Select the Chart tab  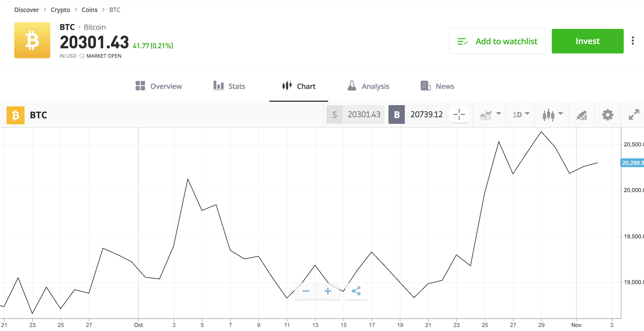coord(299,86)
